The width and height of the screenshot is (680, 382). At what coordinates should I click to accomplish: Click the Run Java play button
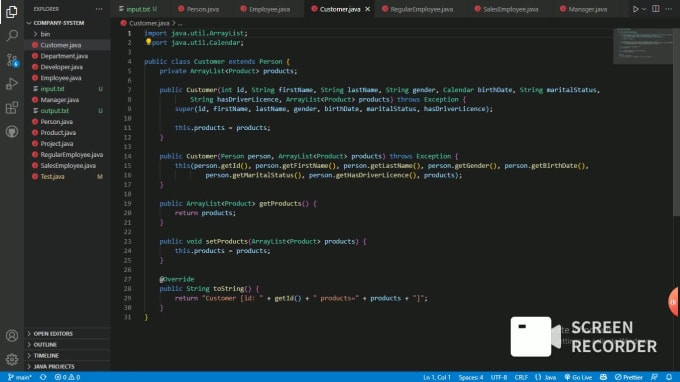pyautogui.click(x=635, y=9)
